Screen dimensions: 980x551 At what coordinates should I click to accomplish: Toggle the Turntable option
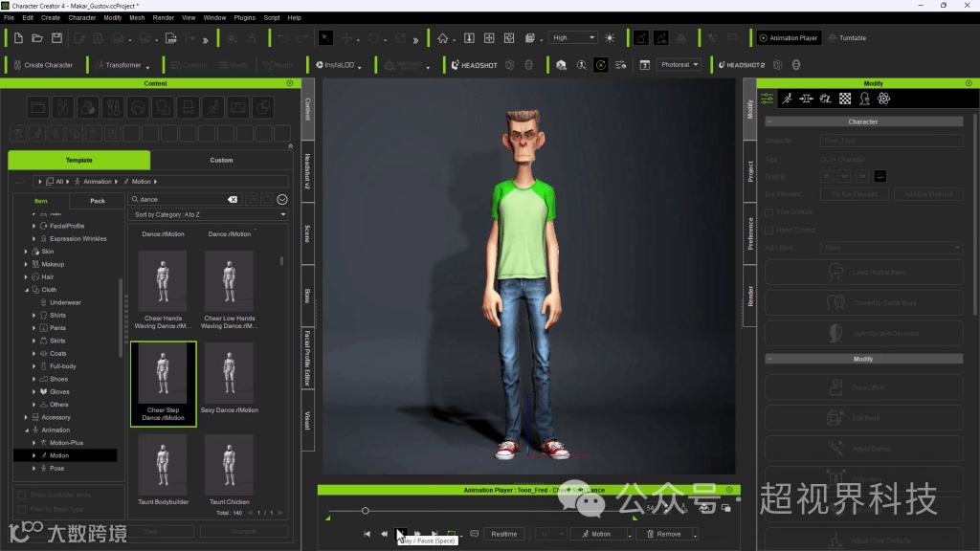[x=846, y=38]
